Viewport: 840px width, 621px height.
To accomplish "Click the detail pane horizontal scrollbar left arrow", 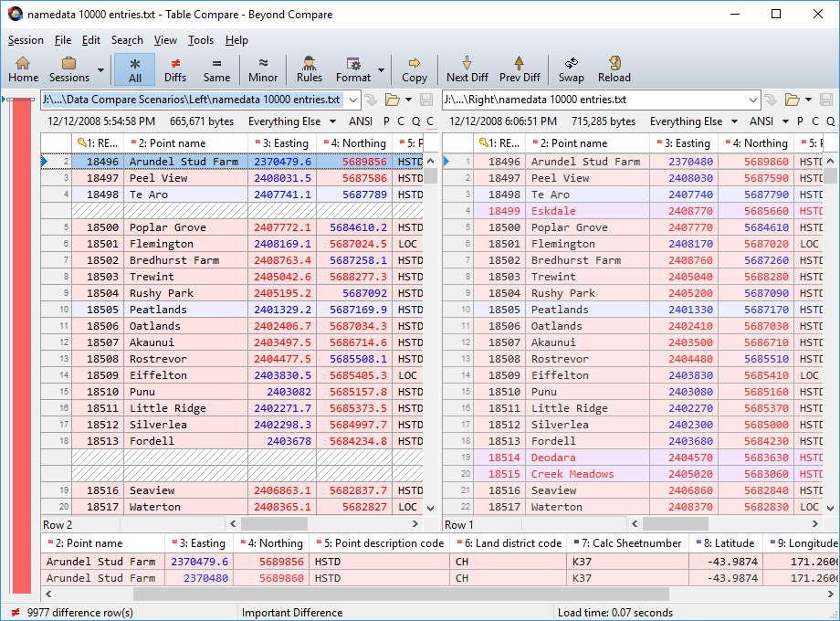I will click(x=48, y=594).
